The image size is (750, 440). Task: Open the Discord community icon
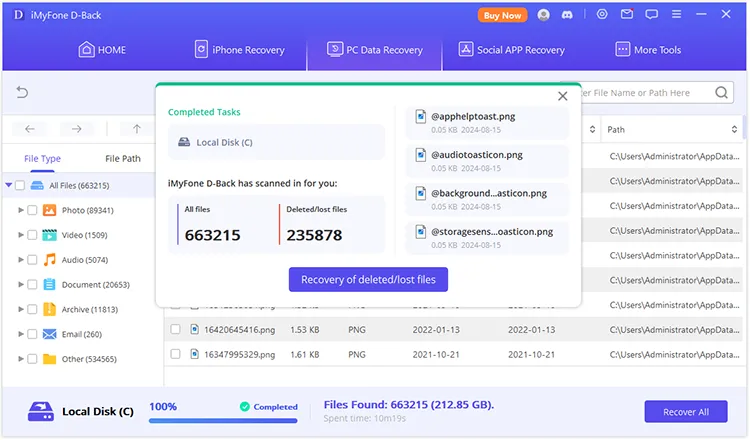(567, 15)
